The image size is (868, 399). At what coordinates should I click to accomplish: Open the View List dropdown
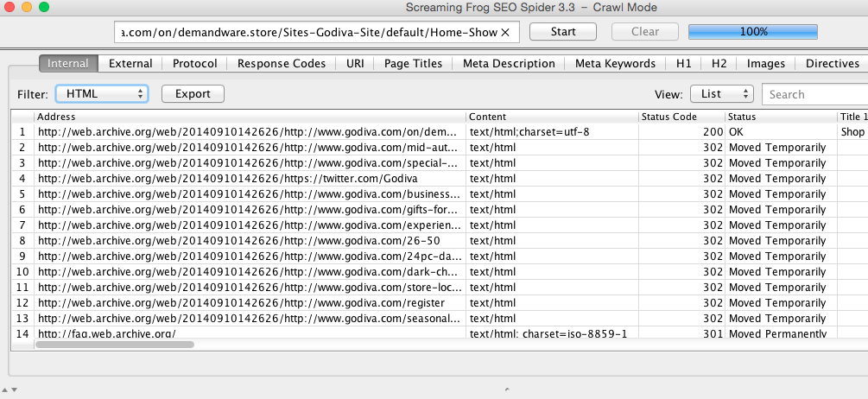pyautogui.click(x=722, y=94)
